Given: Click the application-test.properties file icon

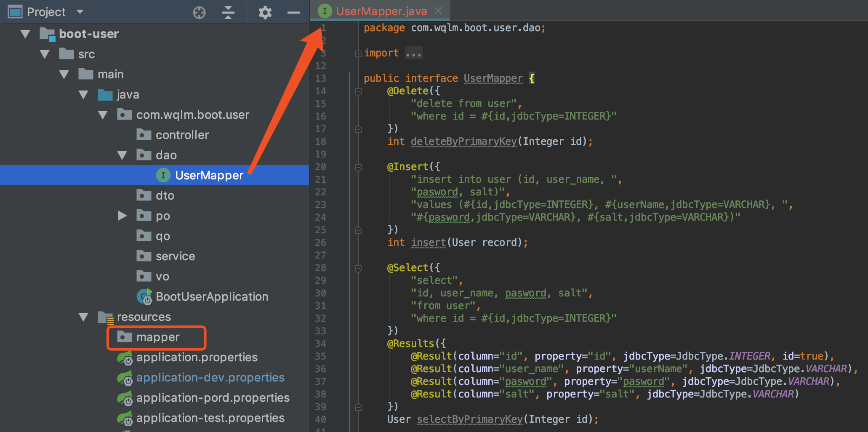Looking at the screenshot, I should point(125,419).
